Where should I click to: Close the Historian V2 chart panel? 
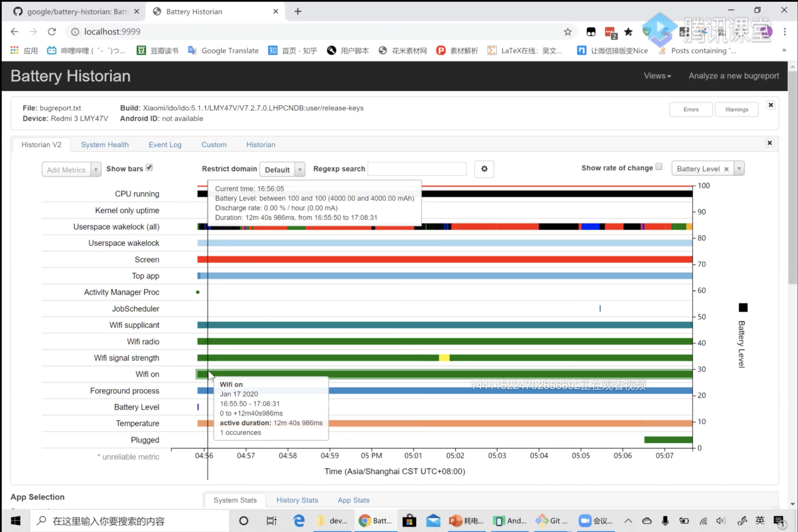[x=770, y=143]
